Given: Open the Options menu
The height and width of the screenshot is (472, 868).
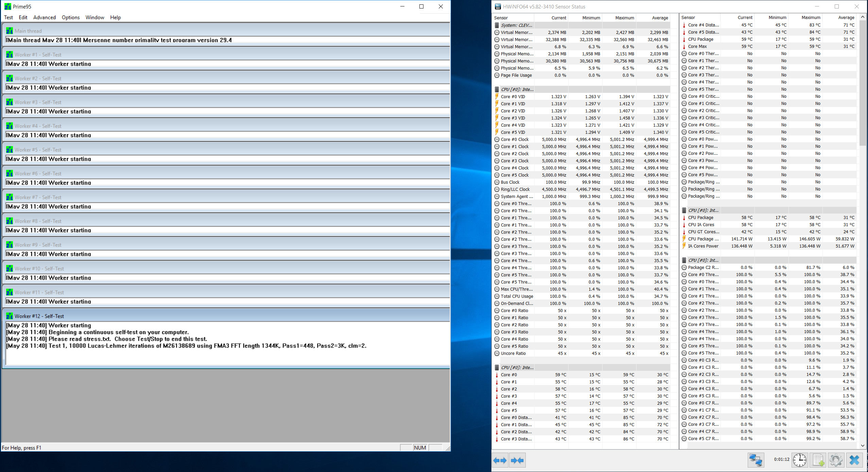Looking at the screenshot, I should point(71,17).
